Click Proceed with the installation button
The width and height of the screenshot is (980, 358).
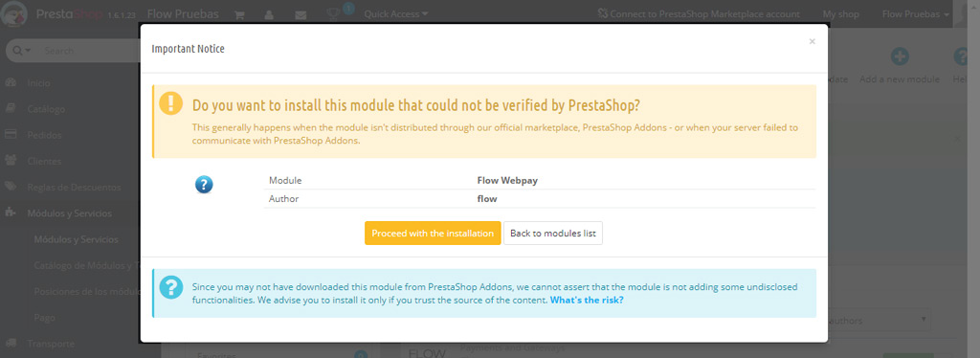[433, 233]
